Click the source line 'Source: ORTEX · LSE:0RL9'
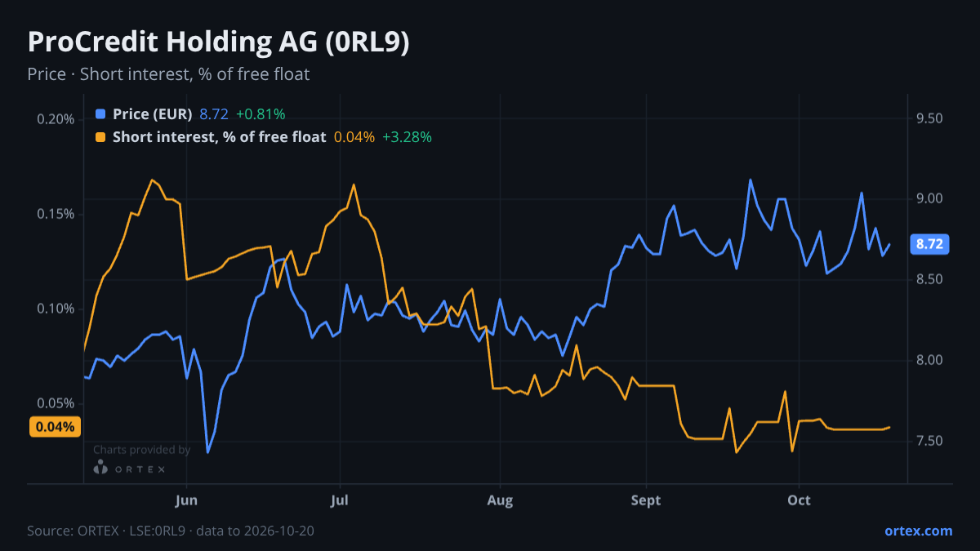Screen dimensions: 980x551 (108, 531)
